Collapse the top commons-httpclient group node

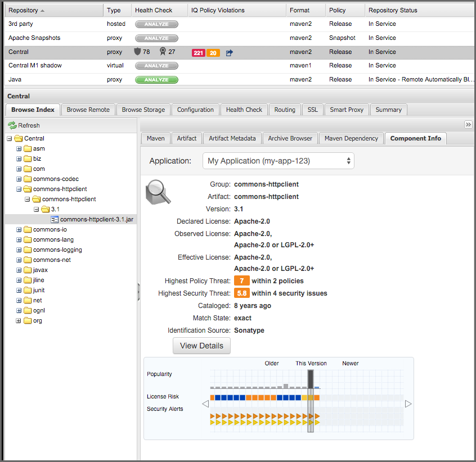pos(19,189)
